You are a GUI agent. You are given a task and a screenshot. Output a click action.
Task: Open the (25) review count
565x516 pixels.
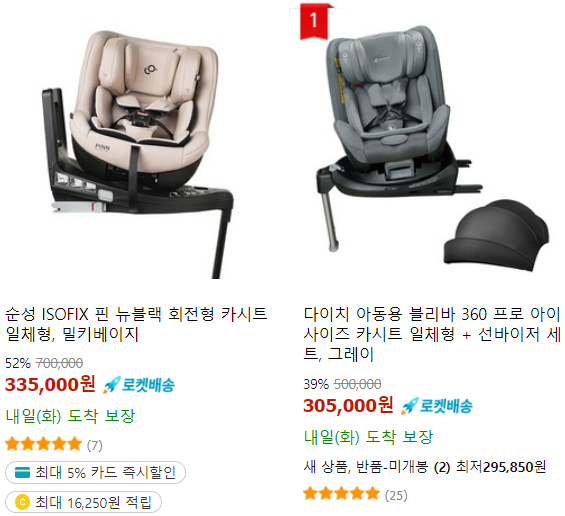click(x=396, y=495)
